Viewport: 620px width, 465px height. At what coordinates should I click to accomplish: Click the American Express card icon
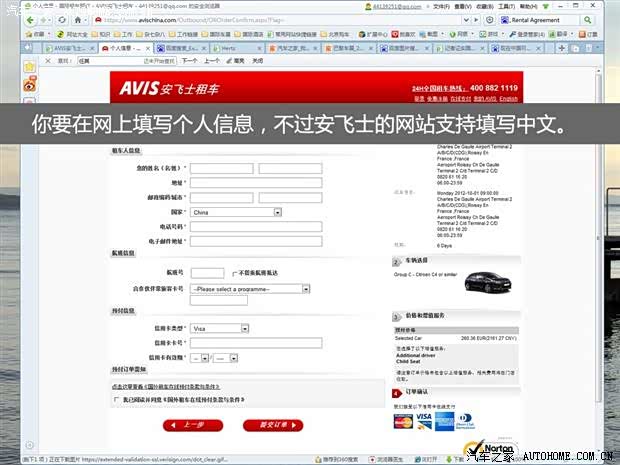(x=445, y=420)
